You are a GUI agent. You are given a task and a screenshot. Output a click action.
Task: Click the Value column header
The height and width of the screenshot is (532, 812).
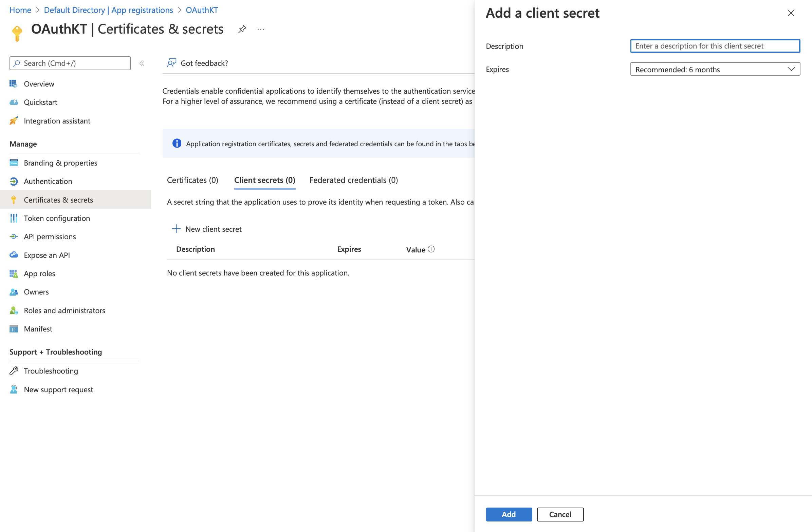point(416,250)
